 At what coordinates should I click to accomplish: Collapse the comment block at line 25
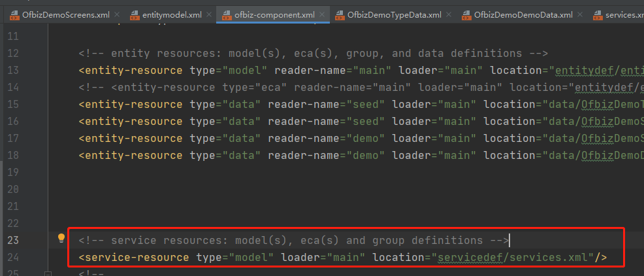(48, 273)
